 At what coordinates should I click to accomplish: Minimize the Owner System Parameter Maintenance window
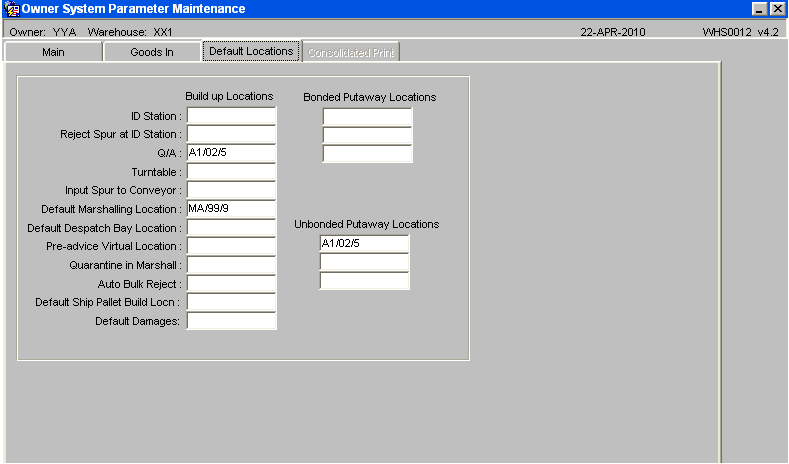(x=759, y=9)
